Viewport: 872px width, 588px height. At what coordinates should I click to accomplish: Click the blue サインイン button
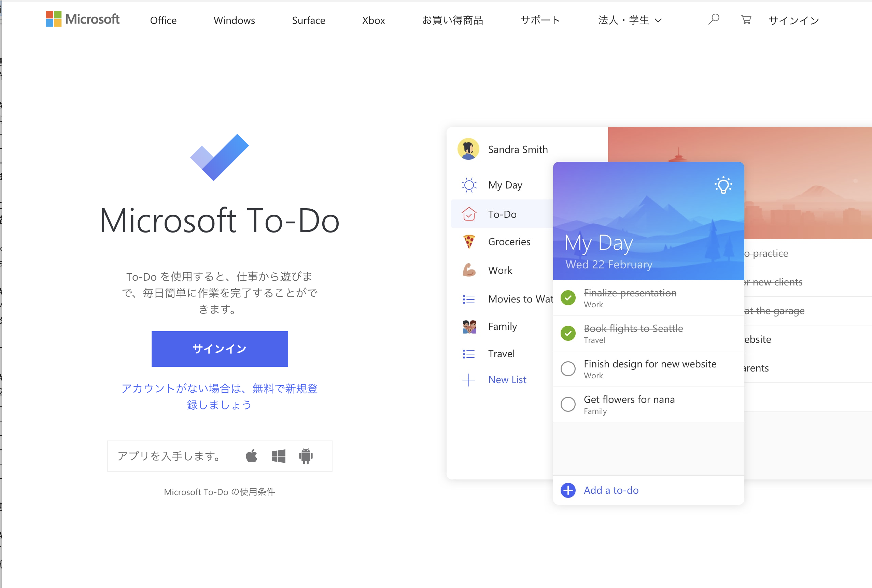point(220,349)
